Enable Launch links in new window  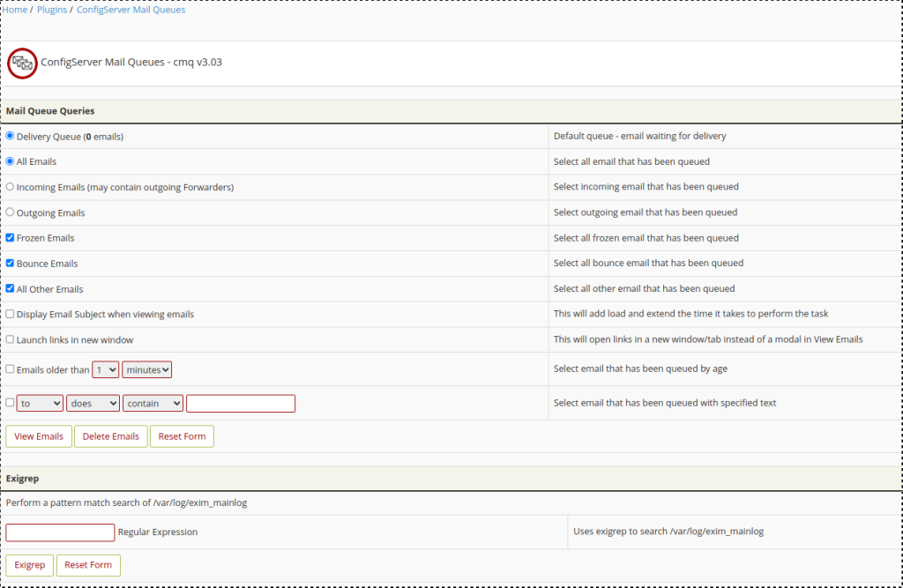(x=11, y=339)
